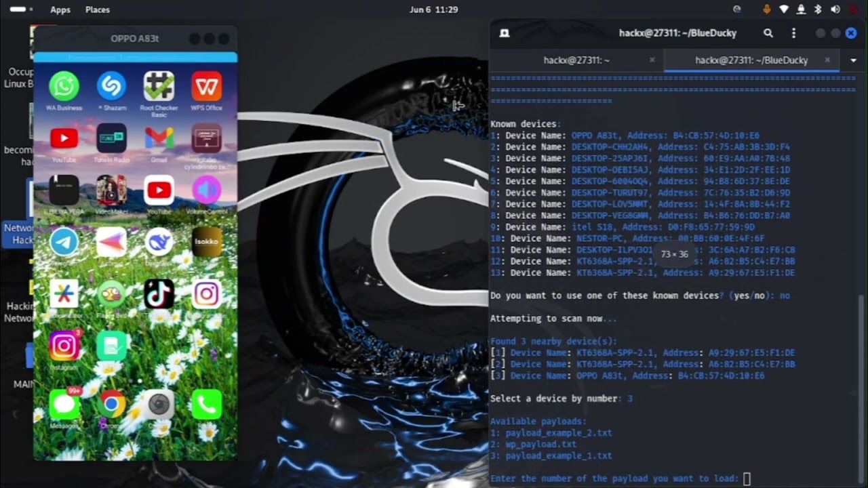Open Gmail app on phone
Image resolution: width=868 pixels, height=488 pixels.
tap(159, 139)
